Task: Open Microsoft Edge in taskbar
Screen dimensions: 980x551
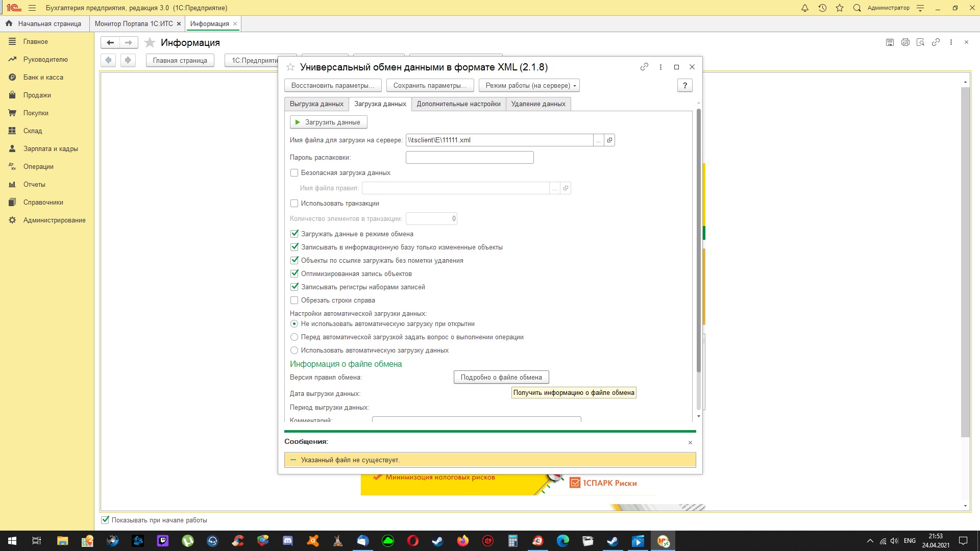Action: pos(562,541)
